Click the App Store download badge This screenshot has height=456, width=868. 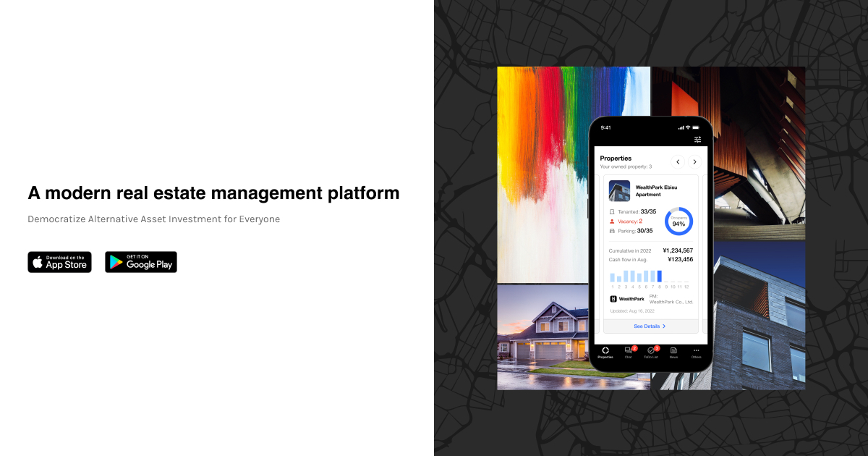point(59,262)
